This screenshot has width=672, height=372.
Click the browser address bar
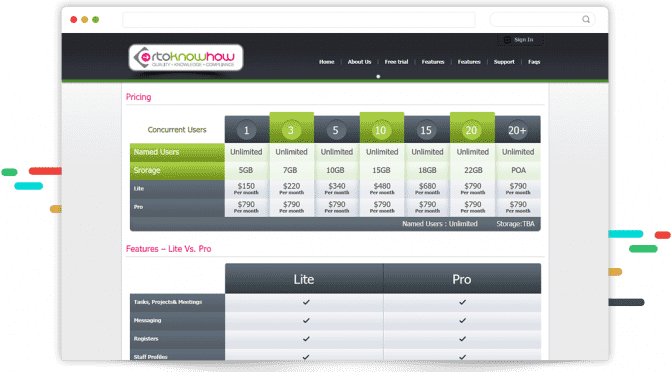299,20
